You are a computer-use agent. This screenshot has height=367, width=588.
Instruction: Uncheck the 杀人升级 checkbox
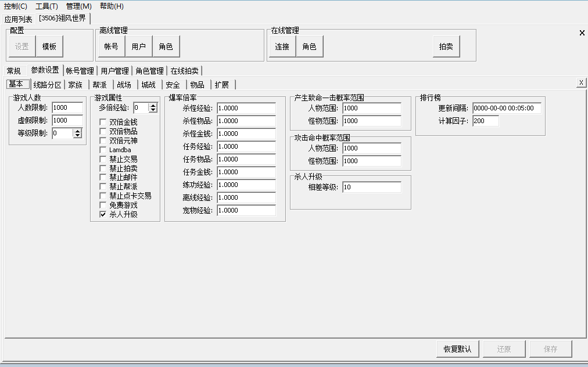point(103,214)
